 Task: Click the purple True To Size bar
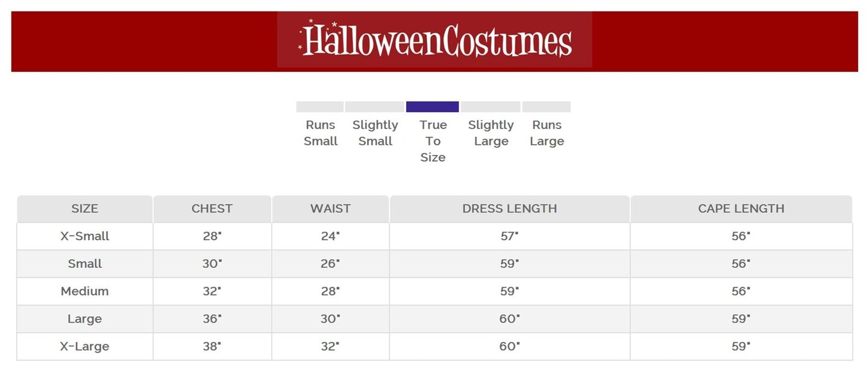point(432,107)
